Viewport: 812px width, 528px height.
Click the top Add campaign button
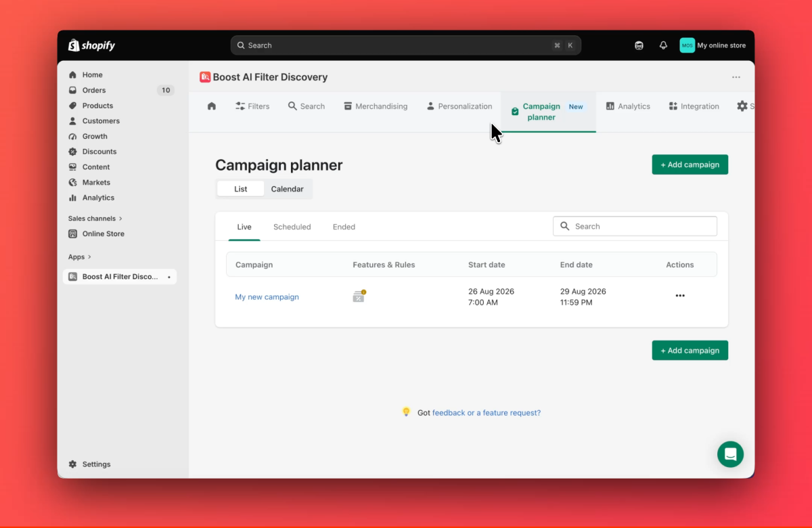pos(690,164)
